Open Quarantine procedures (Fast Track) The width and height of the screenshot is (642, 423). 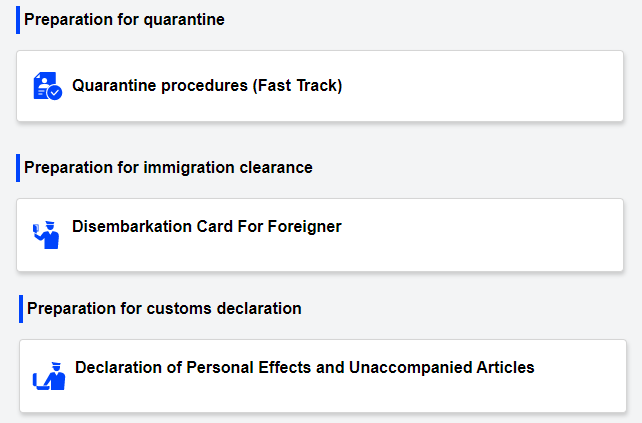tap(206, 86)
